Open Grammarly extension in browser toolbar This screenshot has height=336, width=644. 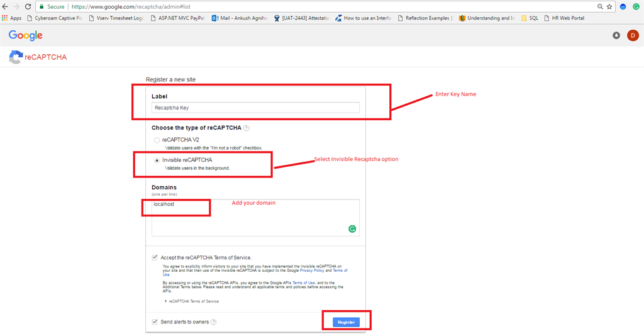636,6
